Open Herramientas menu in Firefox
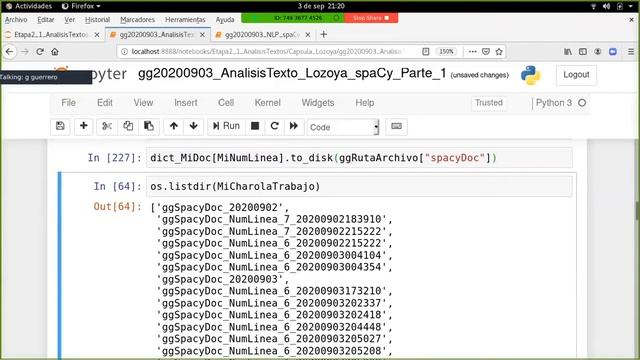The height and width of the screenshot is (360, 640). pos(185,20)
